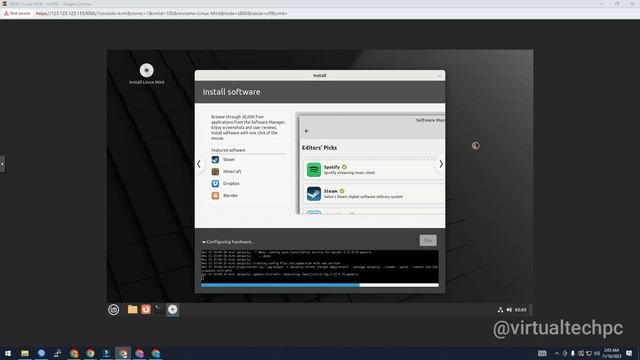This screenshot has width=640, height=360.
Task: Click the Featured software label
Action: 228,150
